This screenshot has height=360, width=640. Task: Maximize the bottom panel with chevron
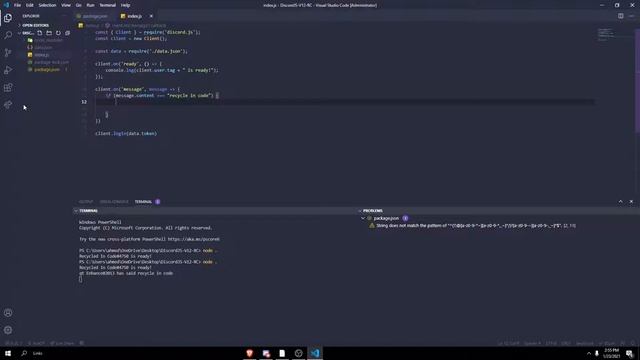pyautogui.click(x=620, y=202)
